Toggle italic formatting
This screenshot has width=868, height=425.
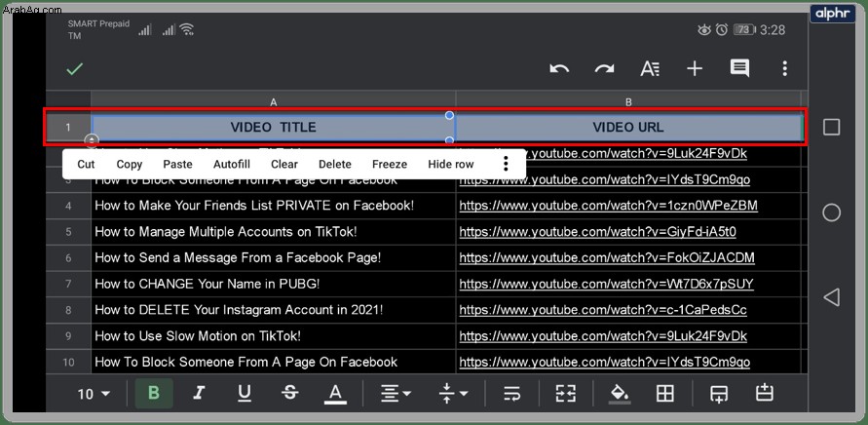pyautogui.click(x=198, y=394)
